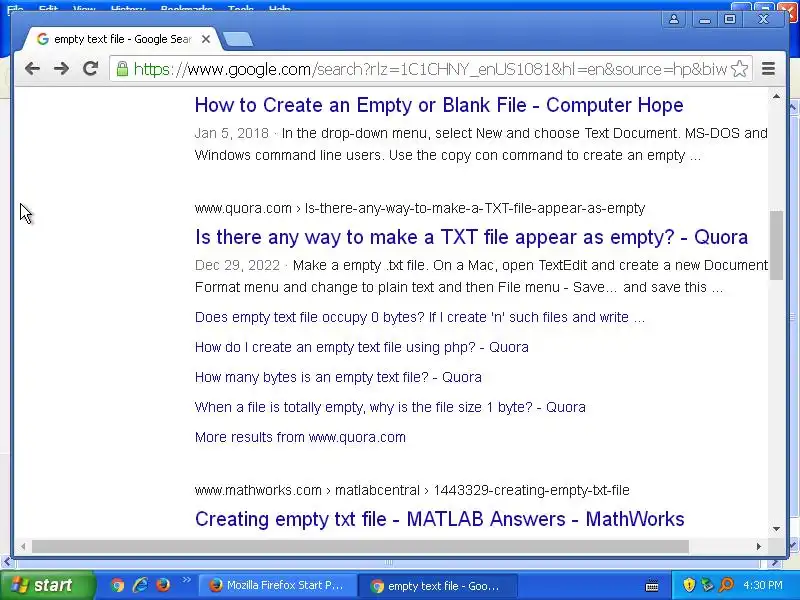
Task: Click vertical scrollbar up arrow
Action: [x=776, y=96]
